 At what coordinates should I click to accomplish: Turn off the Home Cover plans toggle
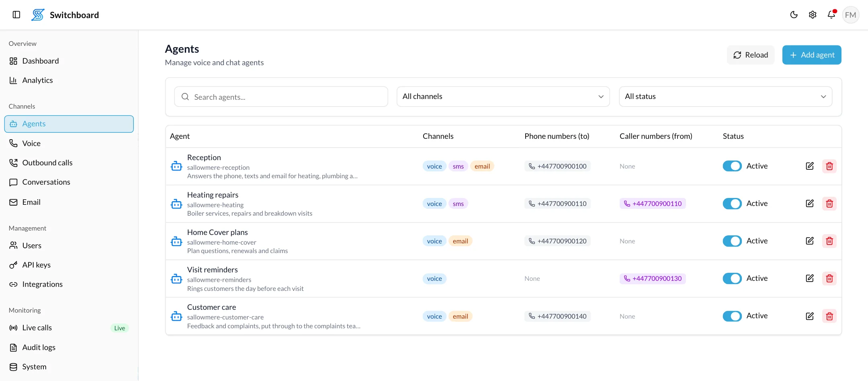[732, 241]
